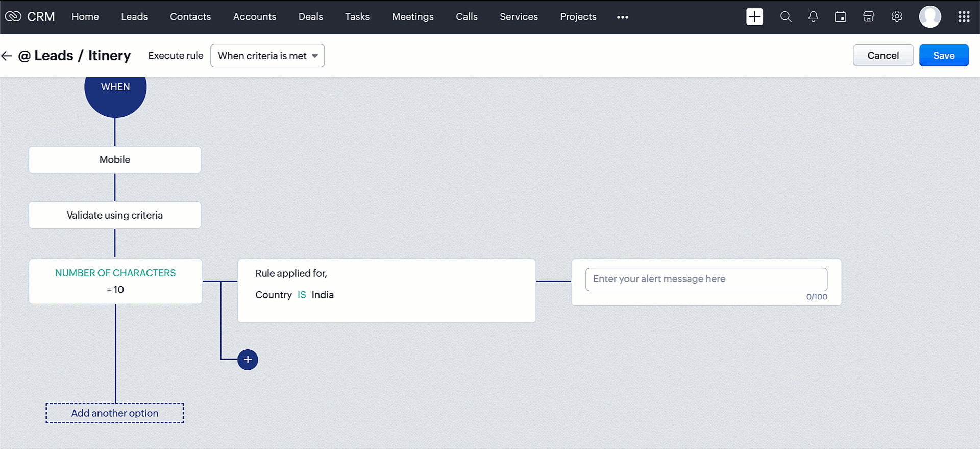Go to the Projects module
The height and width of the screenshot is (449, 980).
578,17
